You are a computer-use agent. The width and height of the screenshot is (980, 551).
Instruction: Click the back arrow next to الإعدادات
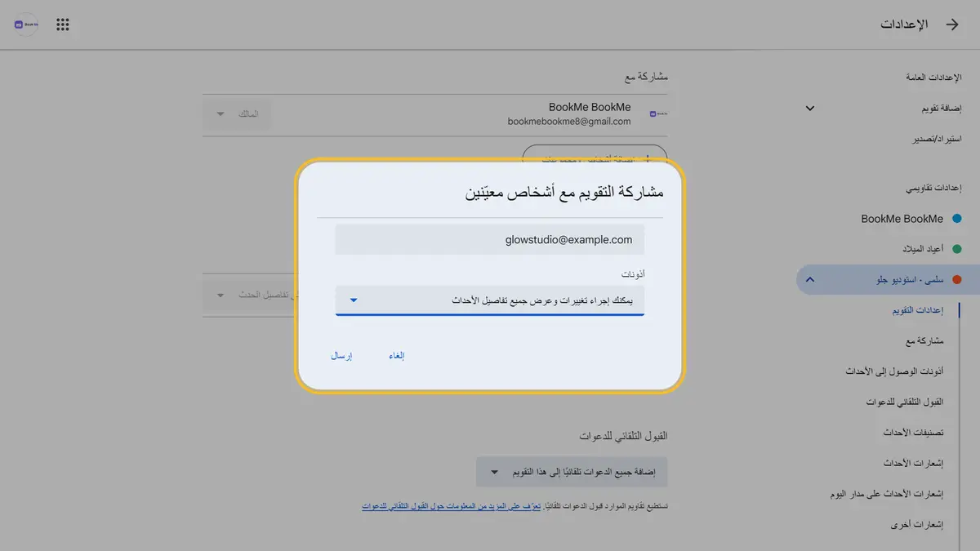point(952,24)
